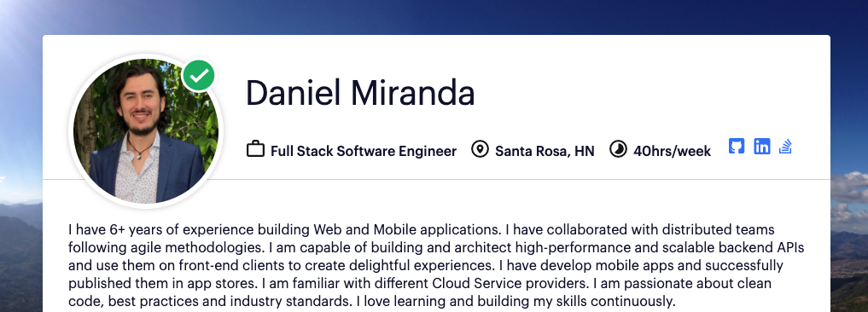This screenshot has height=312, width=868.
Task: Click the Daniel Miranda name heading
Action: click(360, 92)
